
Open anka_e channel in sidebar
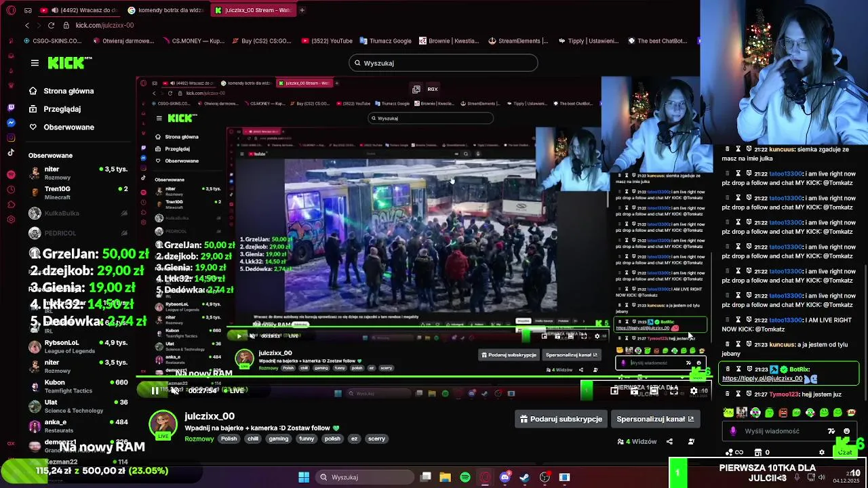point(78,426)
